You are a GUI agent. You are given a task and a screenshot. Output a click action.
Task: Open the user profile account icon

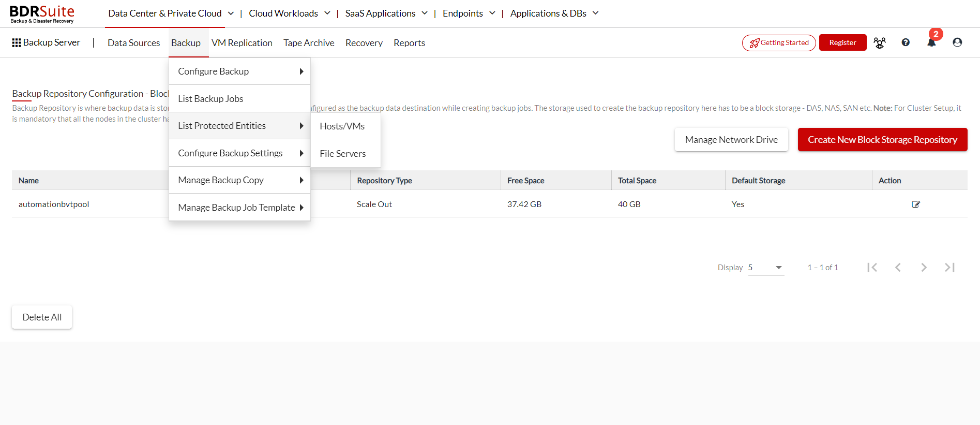pos(957,42)
